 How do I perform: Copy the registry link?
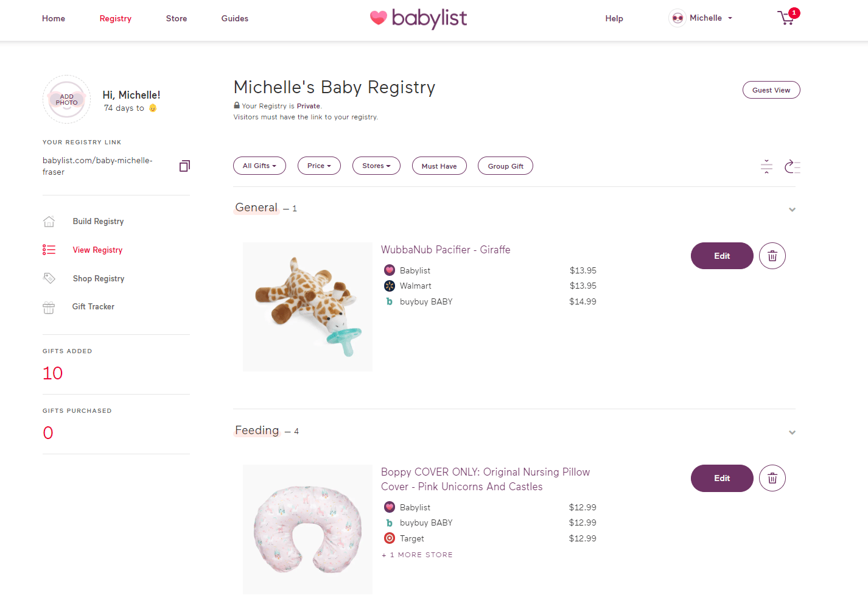[x=184, y=166]
